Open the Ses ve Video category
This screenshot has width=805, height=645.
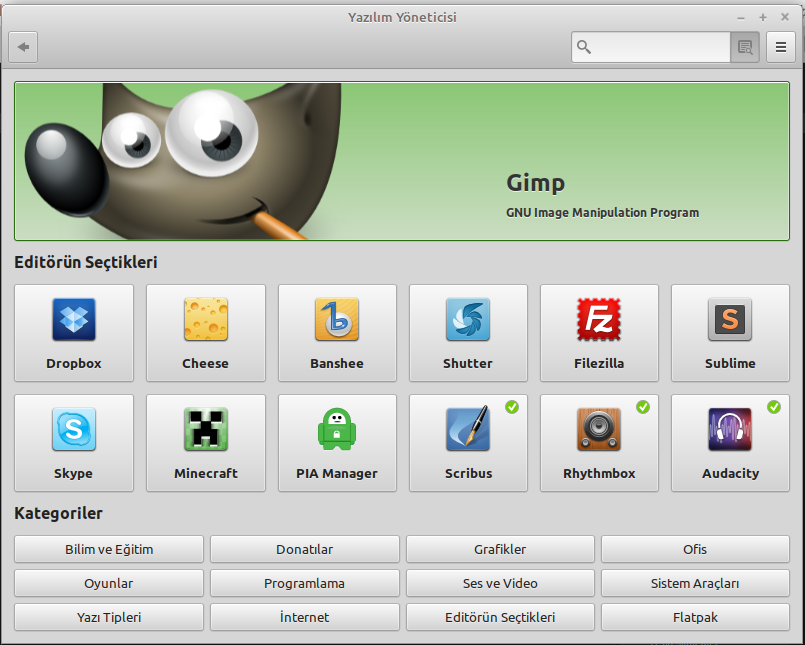point(500,583)
